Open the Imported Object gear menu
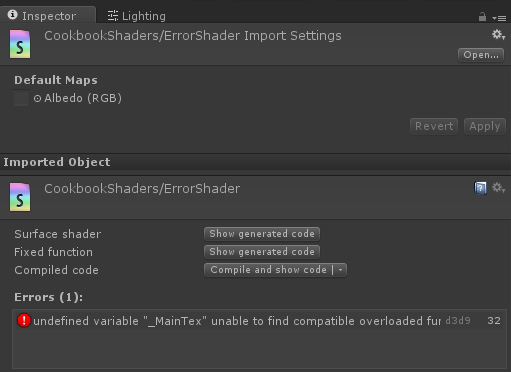 pyautogui.click(x=498, y=188)
